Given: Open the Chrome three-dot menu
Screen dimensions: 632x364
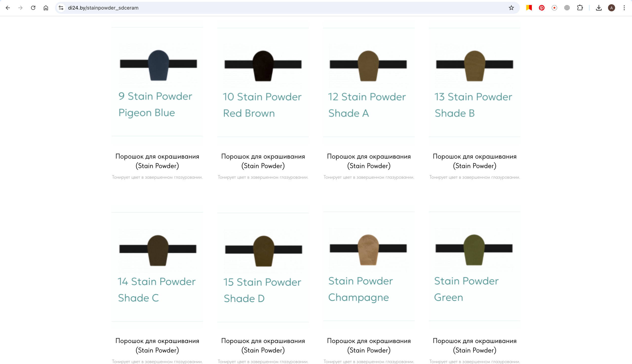Looking at the screenshot, I should [x=624, y=8].
